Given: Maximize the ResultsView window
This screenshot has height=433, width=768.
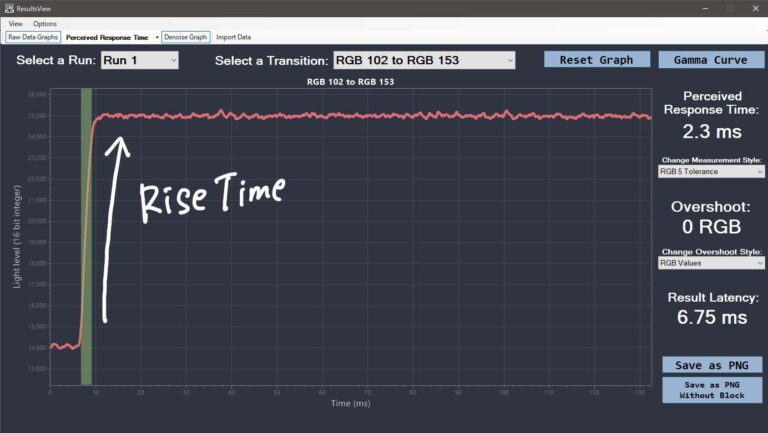Looking at the screenshot, I should point(730,8).
